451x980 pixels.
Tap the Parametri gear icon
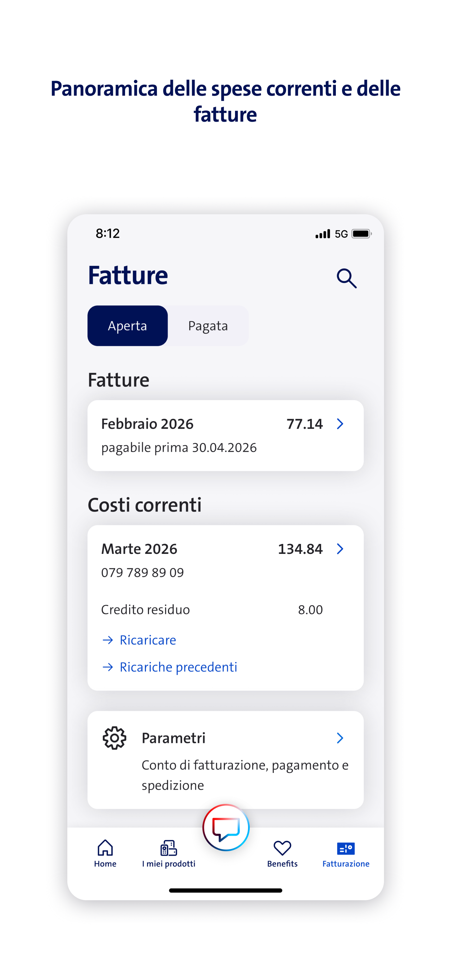[114, 738]
